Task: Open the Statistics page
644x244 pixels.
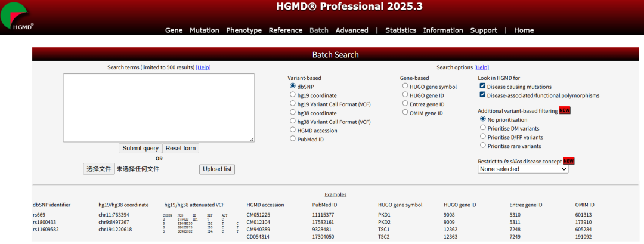Action: 401,30
